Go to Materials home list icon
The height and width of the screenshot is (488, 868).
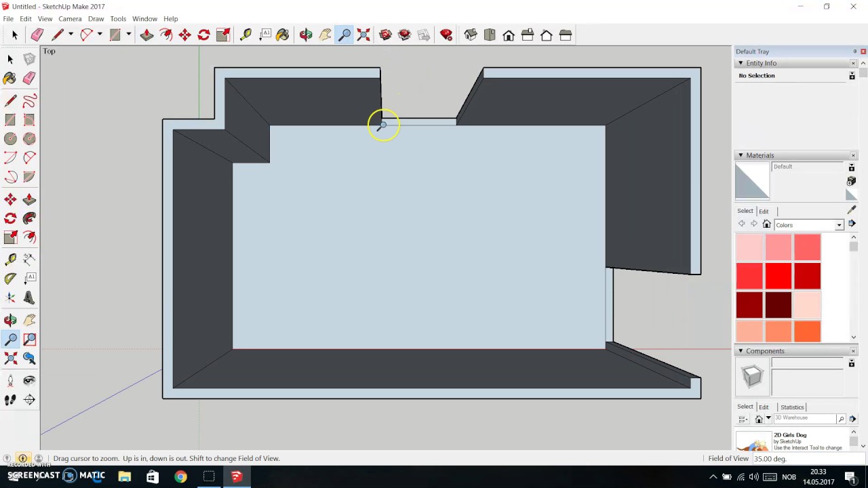tap(766, 224)
